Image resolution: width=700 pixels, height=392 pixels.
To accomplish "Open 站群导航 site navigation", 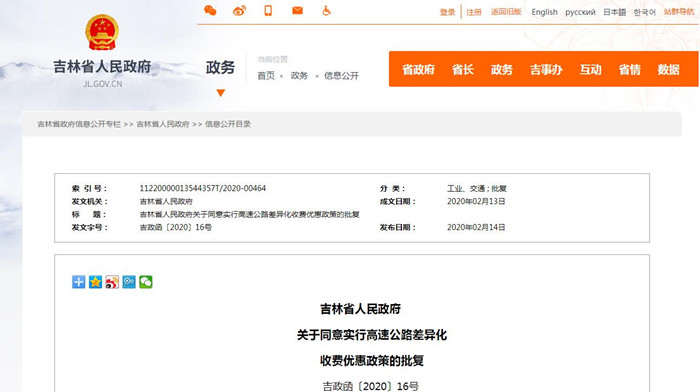I will coord(679,12).
